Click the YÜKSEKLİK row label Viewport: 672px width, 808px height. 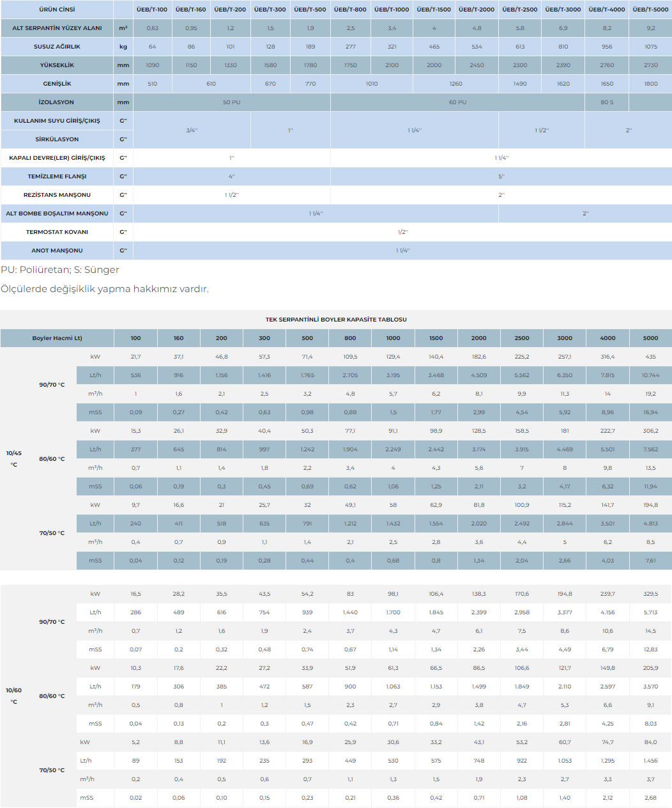pyautogui.click(x=57, y=65)
